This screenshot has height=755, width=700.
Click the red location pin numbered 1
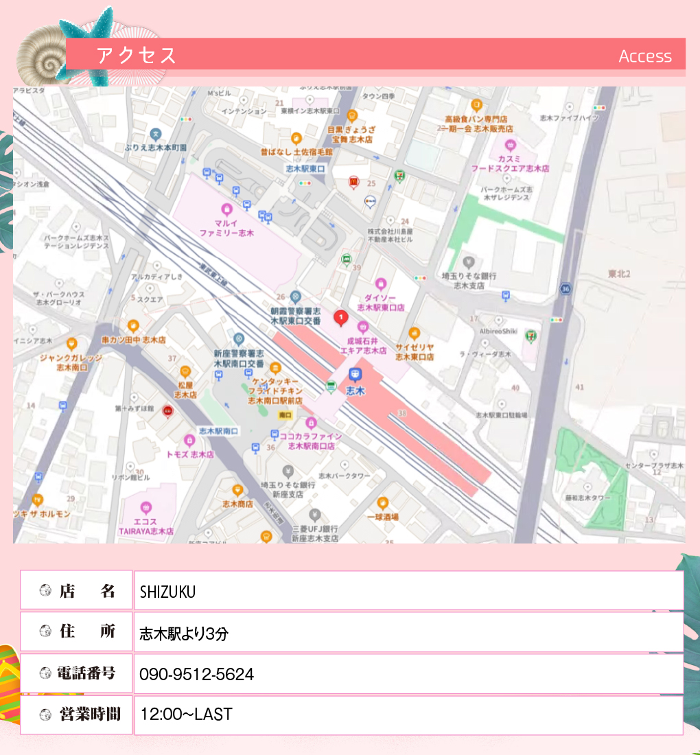coord(340,317)
